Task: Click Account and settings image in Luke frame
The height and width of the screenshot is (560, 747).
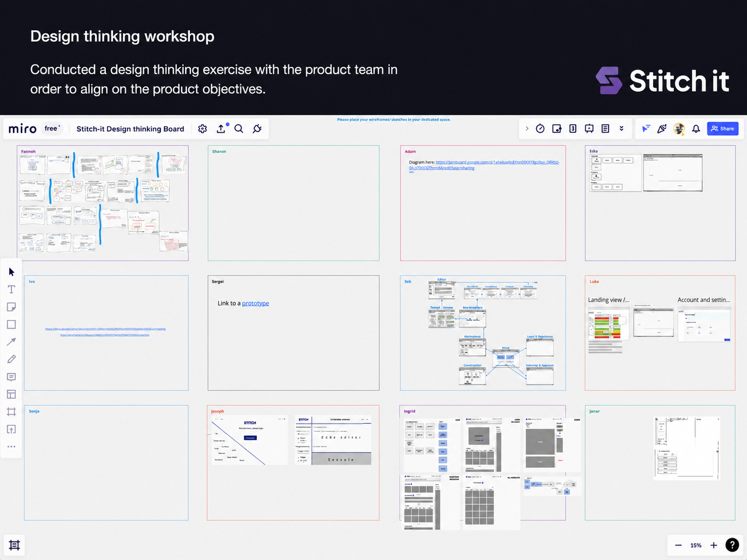Action: pos(704,325)
